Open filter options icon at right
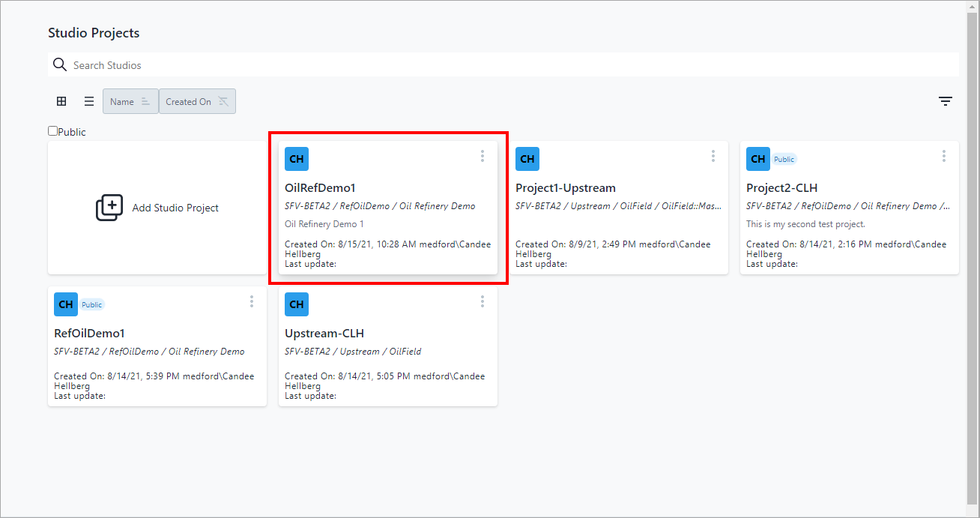Image resolution: width=980 pixels, height=518 pixels. (946, 101)
